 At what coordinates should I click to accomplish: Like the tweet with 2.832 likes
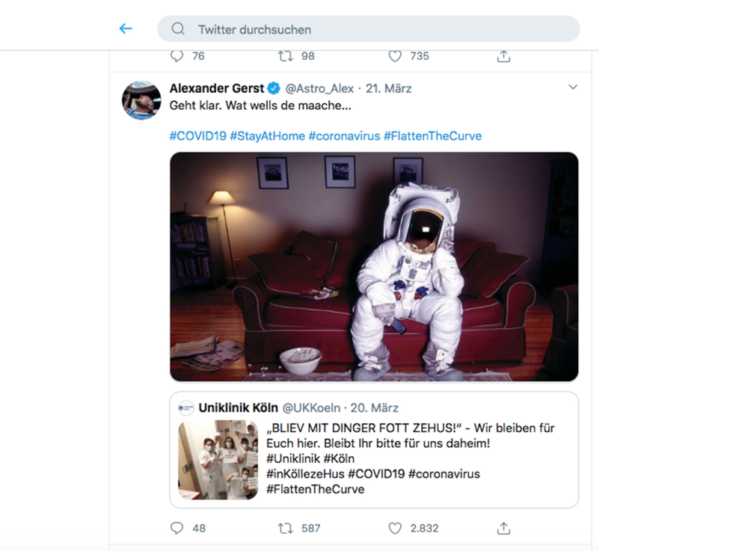click(395, 528)
